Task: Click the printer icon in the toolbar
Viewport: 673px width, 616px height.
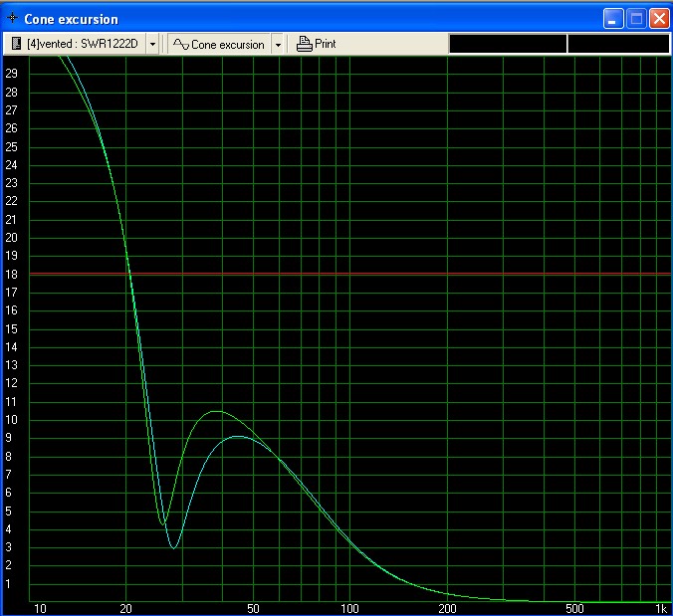Action: coord(305,44)
